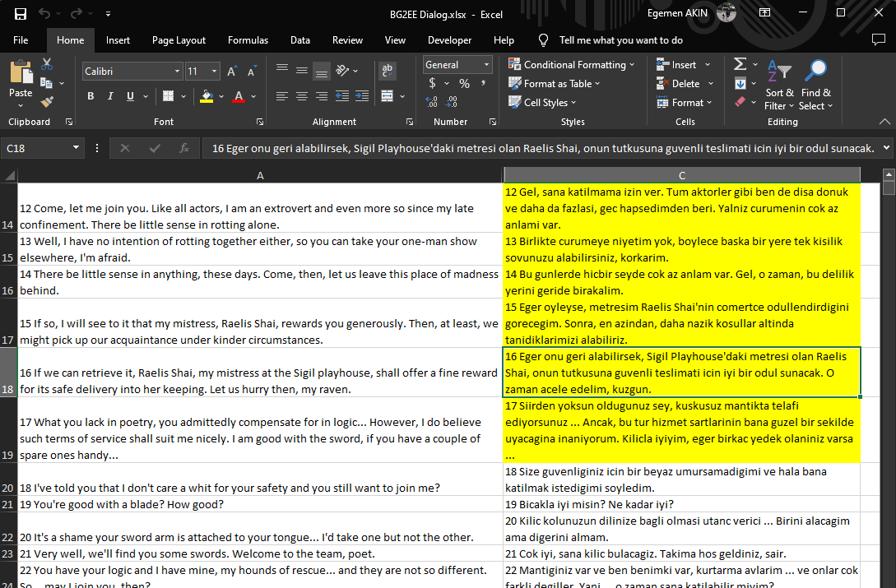Toggle Bold formatting

(91, 96)
